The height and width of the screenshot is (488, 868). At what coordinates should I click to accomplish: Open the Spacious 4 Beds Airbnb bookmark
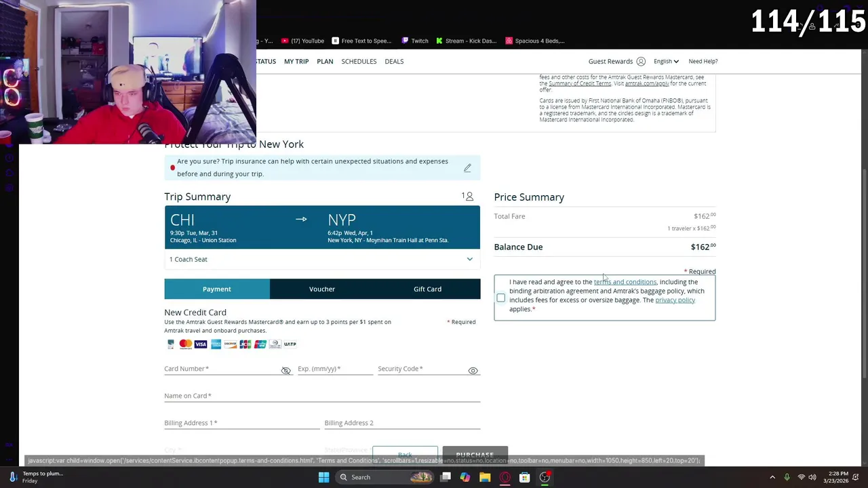coord(535,41)
